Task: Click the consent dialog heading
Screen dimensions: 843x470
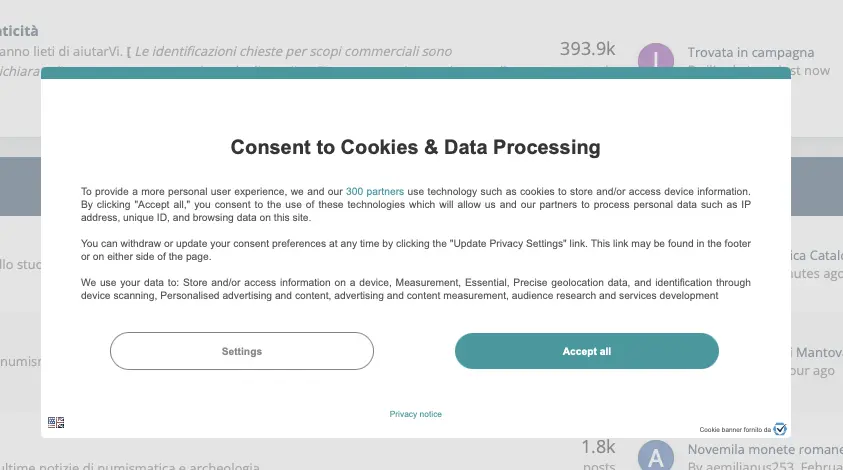Action: click(415, 147)
